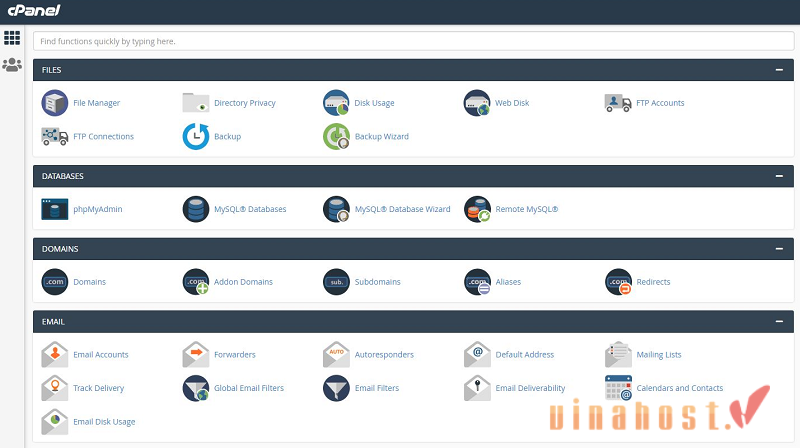Image resolution: width=800 pixels, height=448 pixels.
Task: Collapse the Databases section
Action: [x=778, y=176]
